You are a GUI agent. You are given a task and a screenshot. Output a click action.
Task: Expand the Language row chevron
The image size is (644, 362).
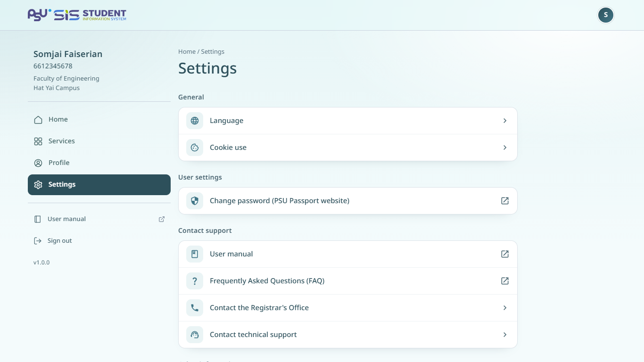click(505, 121)
